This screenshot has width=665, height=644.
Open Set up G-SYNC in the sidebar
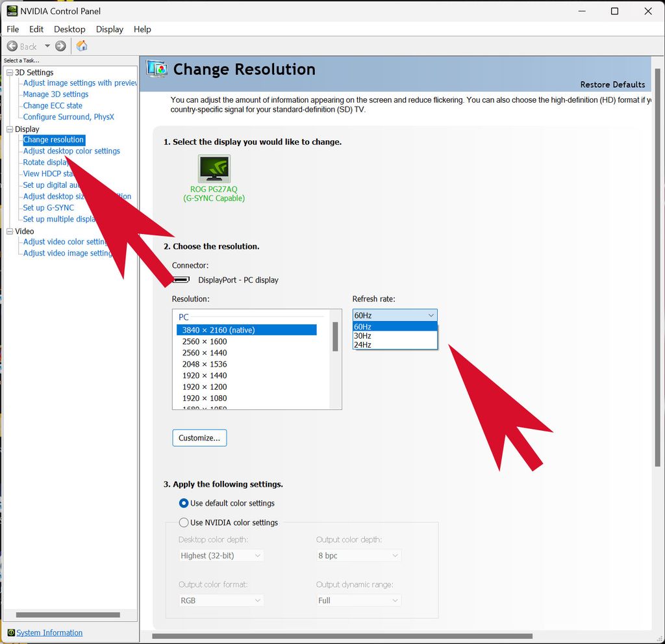[x=47, y=207]
